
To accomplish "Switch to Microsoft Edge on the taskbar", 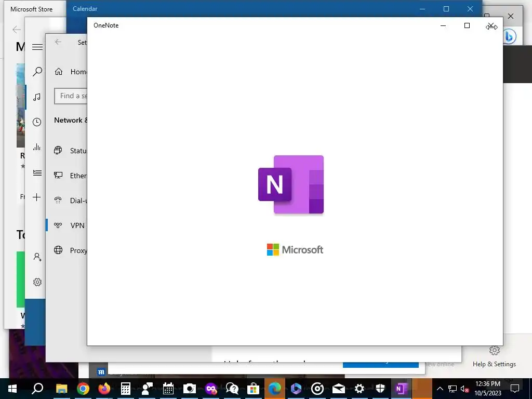I will (275, 389).
